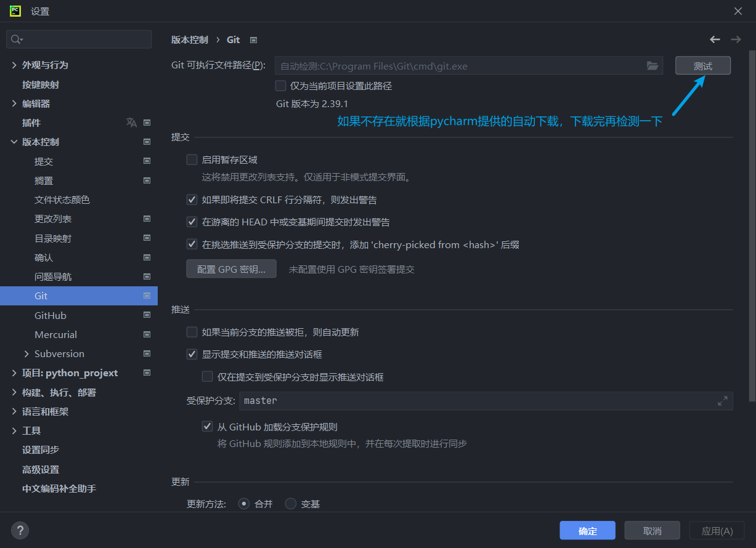Expand Subversion tree node

pyautogui.click(x=26, y=353)
